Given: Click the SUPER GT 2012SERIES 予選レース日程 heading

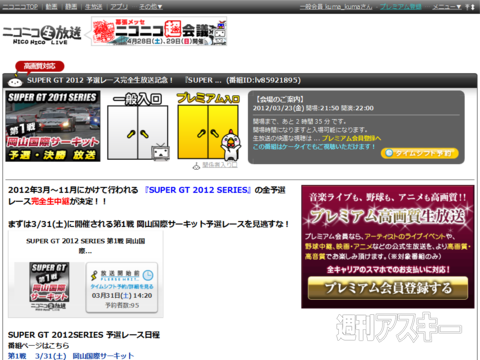Looking at the screenshot, I should tap(84, 335).
